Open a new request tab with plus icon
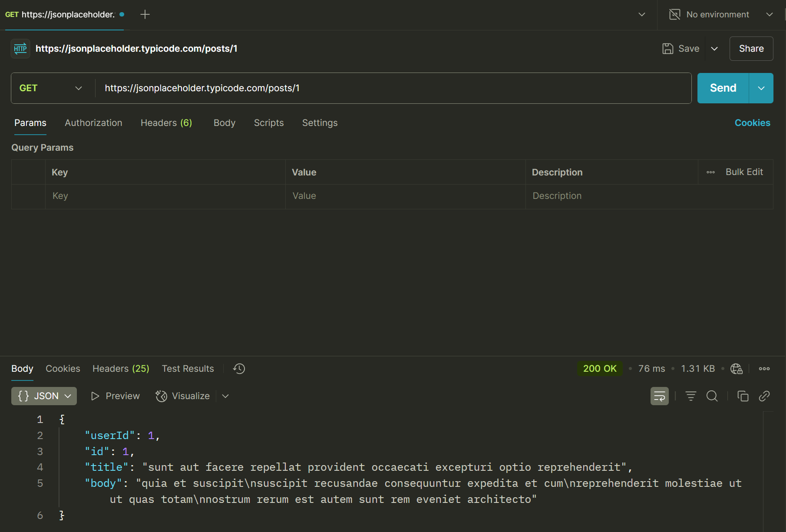Screen dimensions: 786x532 click(x=145, y=14)
